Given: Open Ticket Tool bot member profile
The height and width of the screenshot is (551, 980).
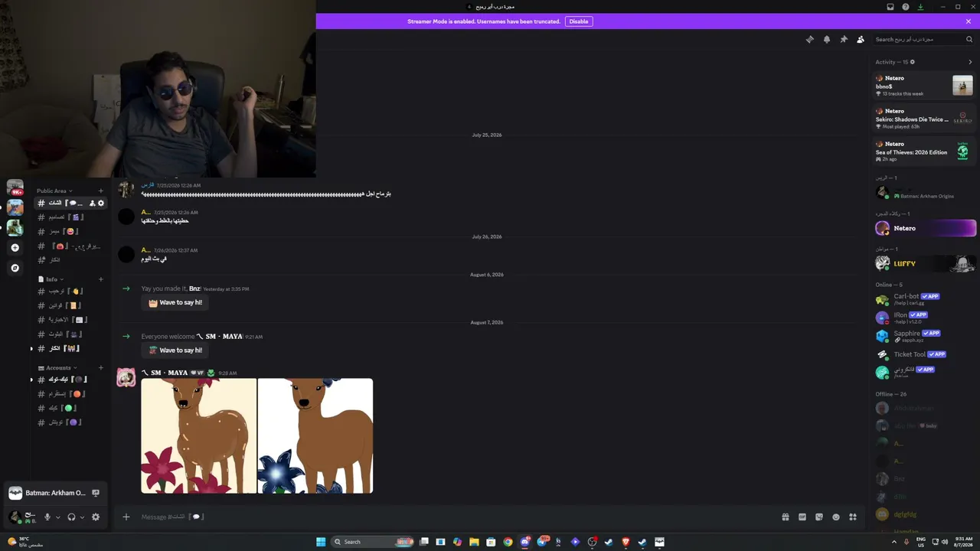Looking at the screenshot, I should click(x=925, y=354).
